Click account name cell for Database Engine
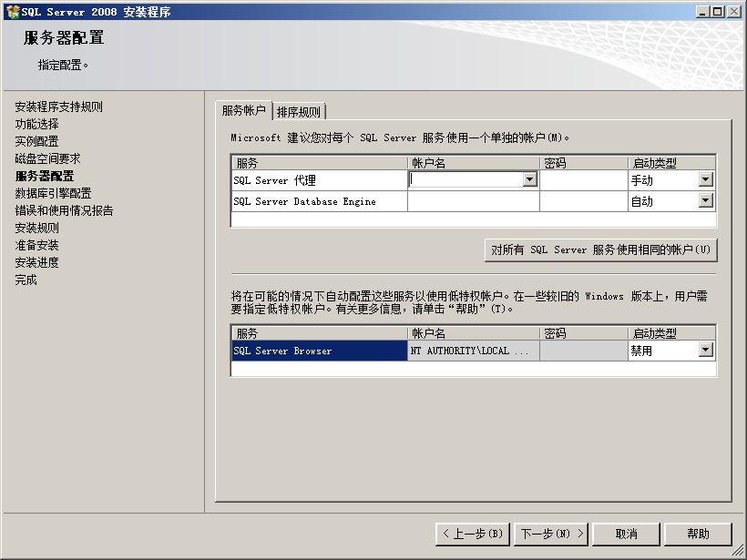This screenshot has width=747, height=560. click(x=473, y=201)
